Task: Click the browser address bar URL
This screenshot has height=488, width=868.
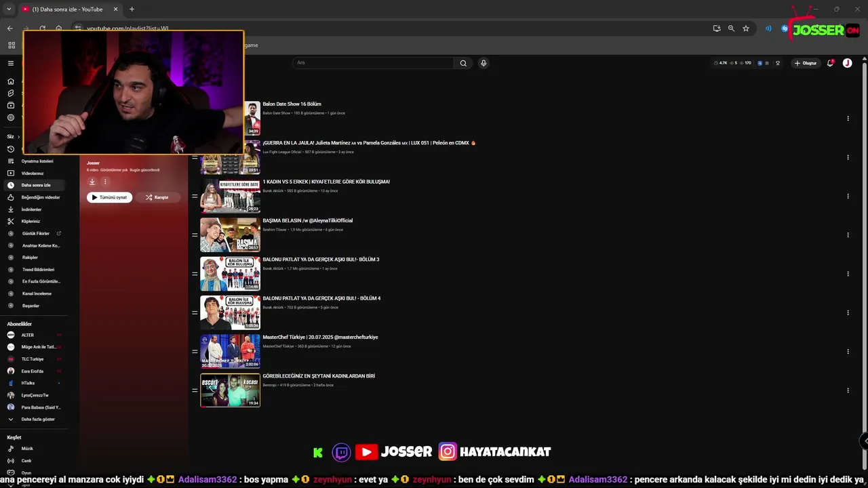Action: pyautogui.click(x=127, y=28)
